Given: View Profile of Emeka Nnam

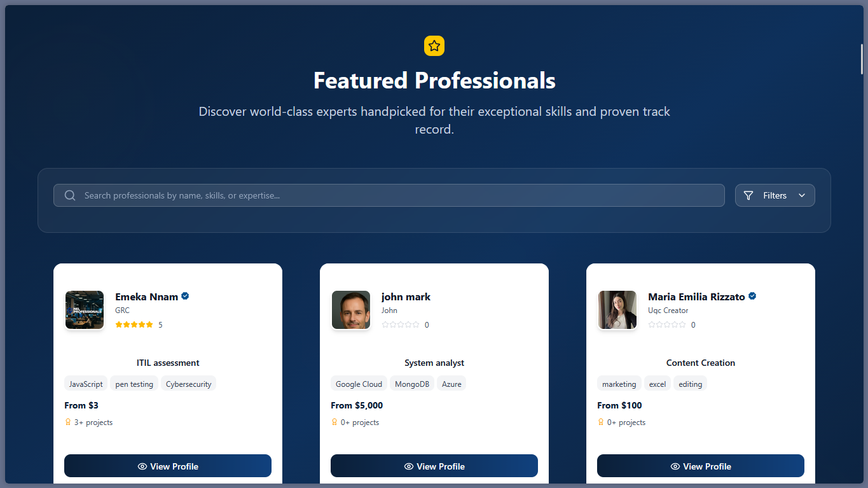Looking at the screenshot, I should click(x=168, y=466).
